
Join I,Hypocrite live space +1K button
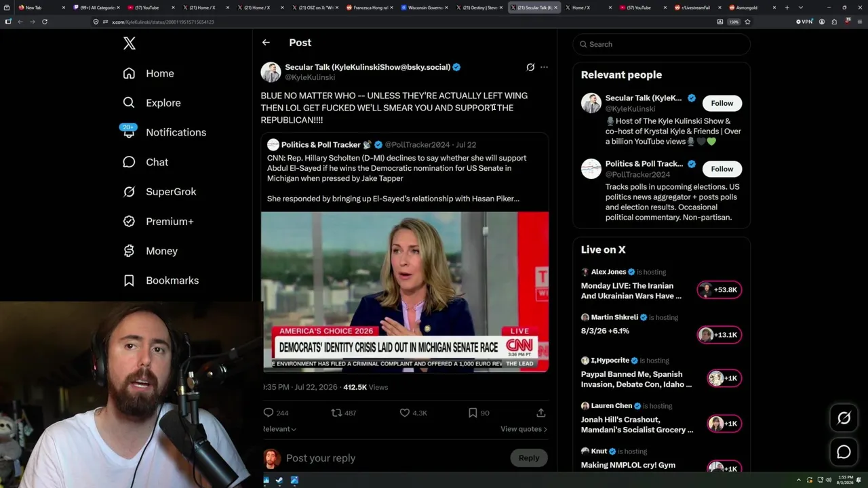tap(724, 378)
